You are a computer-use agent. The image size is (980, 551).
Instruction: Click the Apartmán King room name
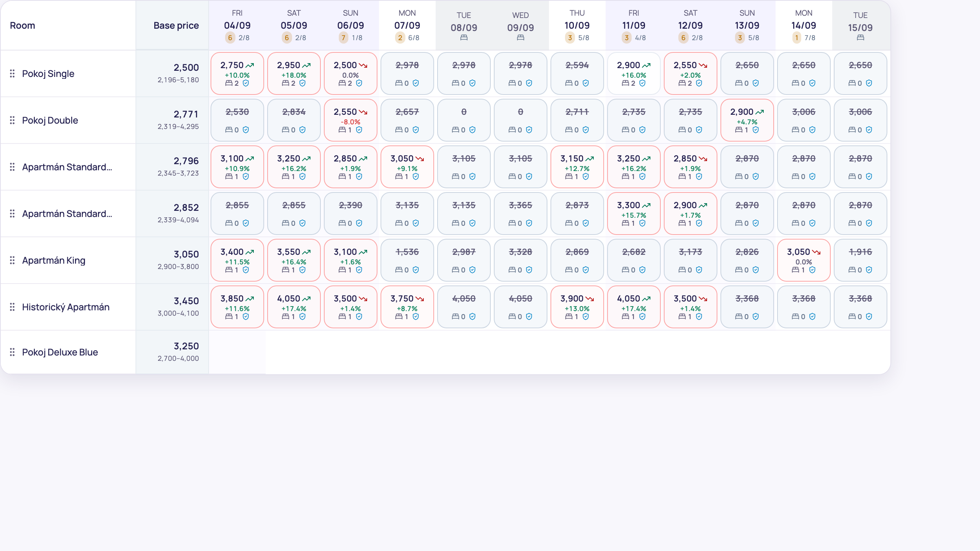54,260
